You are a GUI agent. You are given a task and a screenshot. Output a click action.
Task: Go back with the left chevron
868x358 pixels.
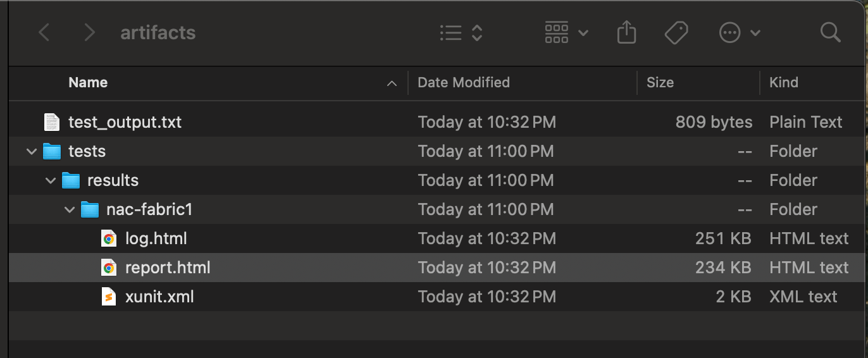[44, 32]
